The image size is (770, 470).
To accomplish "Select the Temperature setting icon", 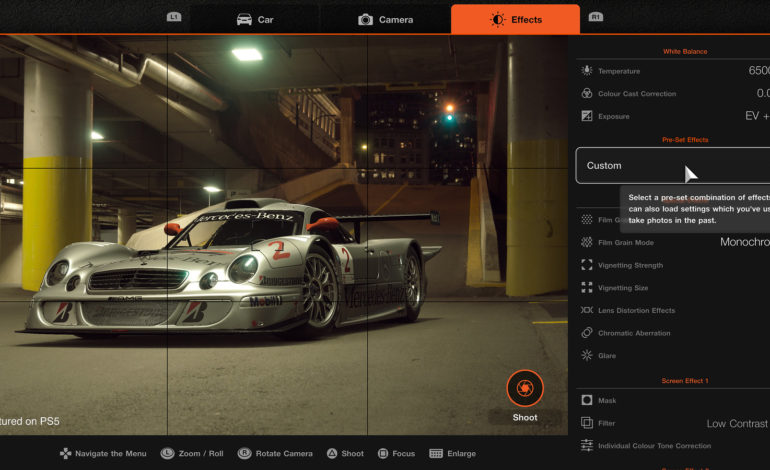I will [587, 71].
